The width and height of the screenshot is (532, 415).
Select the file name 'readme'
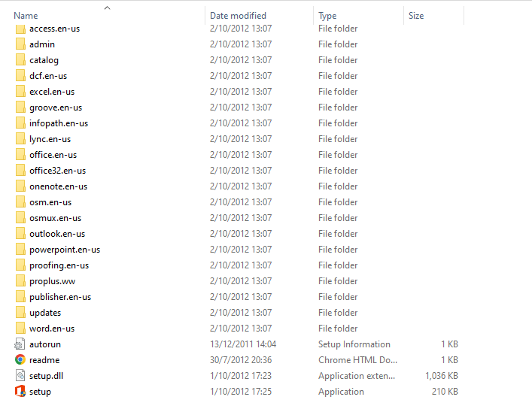(x=44, y=360)
